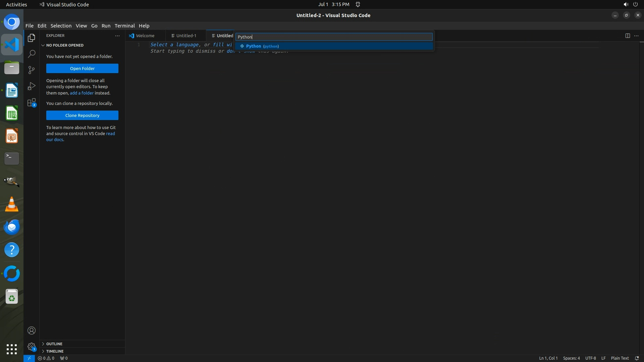Open the Terminal menu
The width and height of the screenshot is (644, 362).
click(x=124, y=26)
